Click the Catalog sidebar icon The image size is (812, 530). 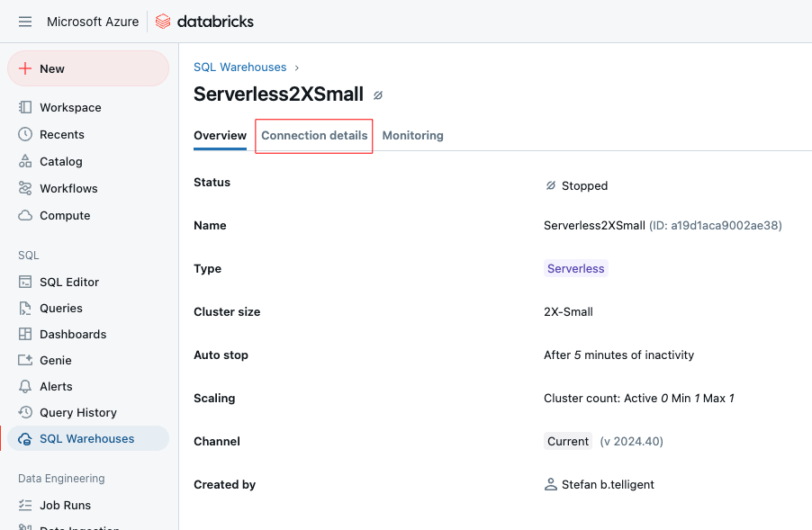25,161
